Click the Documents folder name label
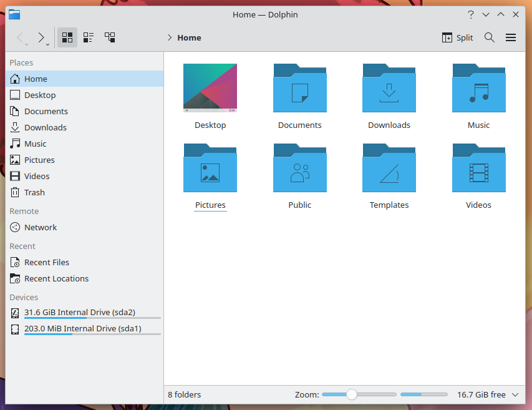The image size is (532, 410). [299, 125]
